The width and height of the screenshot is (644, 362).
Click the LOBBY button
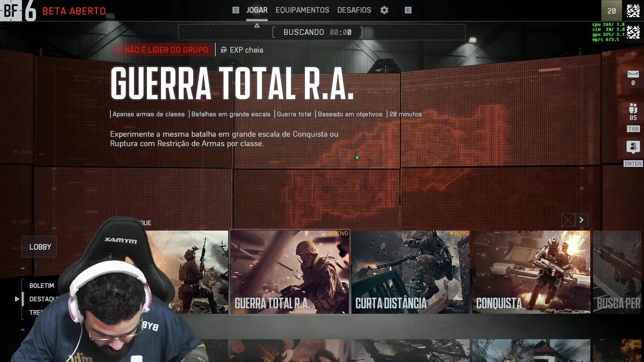pyautogui.click(x=40, y=247)
